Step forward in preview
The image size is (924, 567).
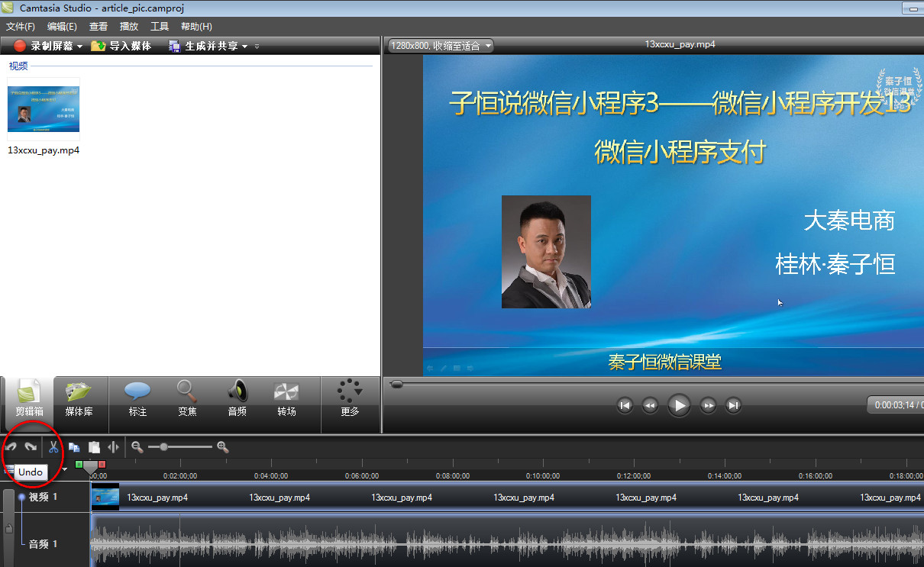[x=708, y=405]
